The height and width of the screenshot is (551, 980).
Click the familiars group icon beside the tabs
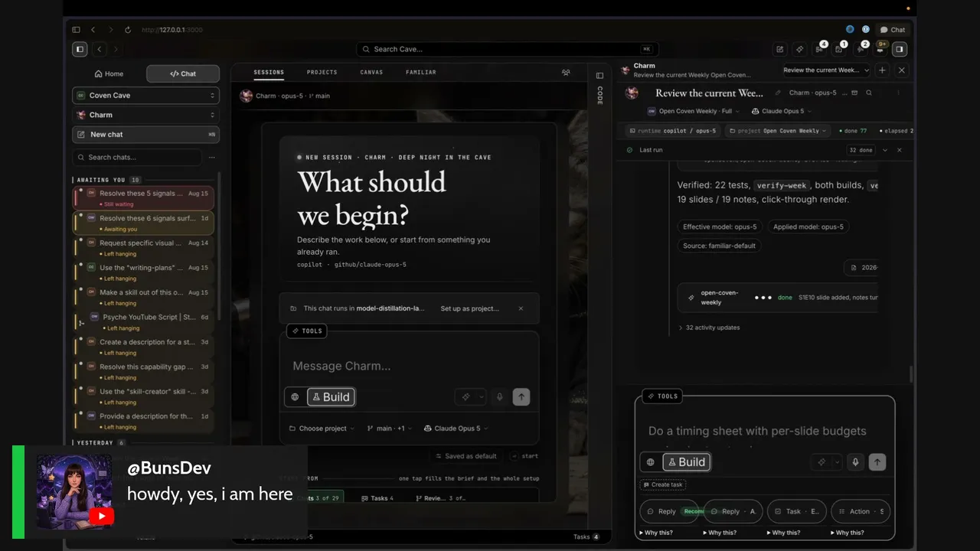[566, 73]
